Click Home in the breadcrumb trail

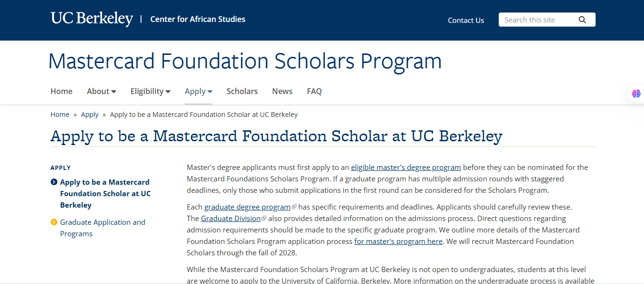click(x=60, y=114)
